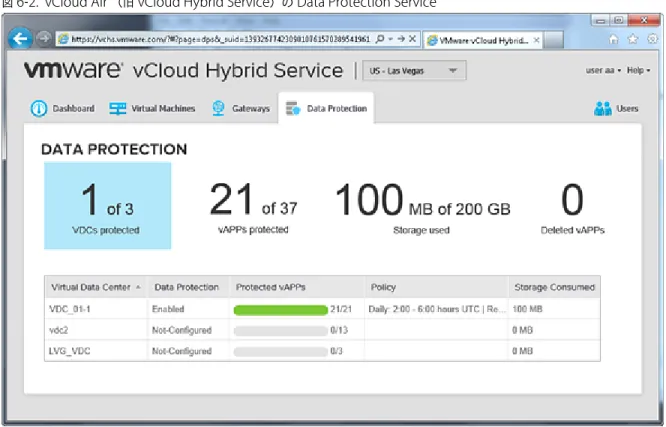Click the vmware vCloud Hybrid Service logo
The image size is (666, 427).
[x=183, y=70]
